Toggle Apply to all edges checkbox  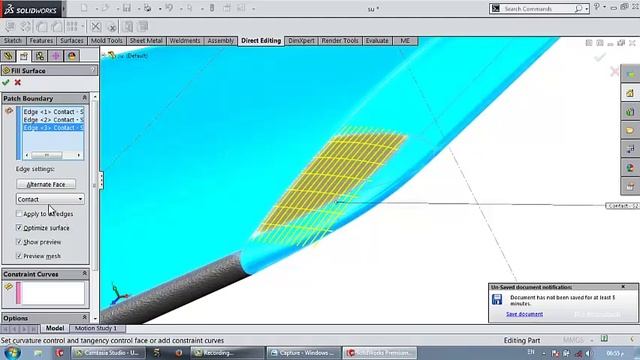point(19,213)
